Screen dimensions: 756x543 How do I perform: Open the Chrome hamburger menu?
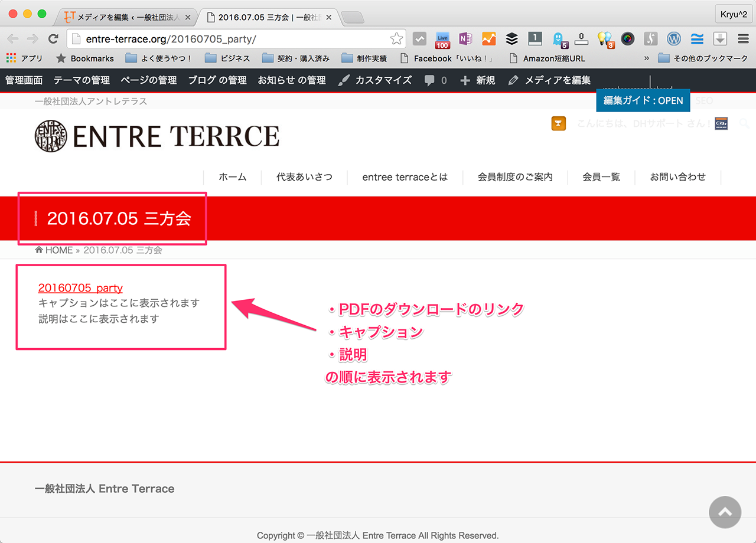pos(743,39)
